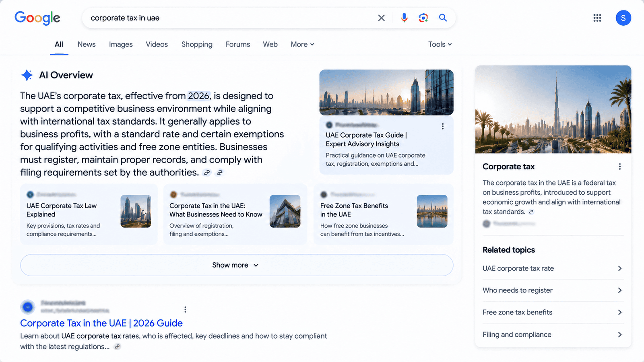The image size is (644, 362).
Task: Open the Corporate Tax in the UAE 2026 Guide link
Action: [101, 323]
